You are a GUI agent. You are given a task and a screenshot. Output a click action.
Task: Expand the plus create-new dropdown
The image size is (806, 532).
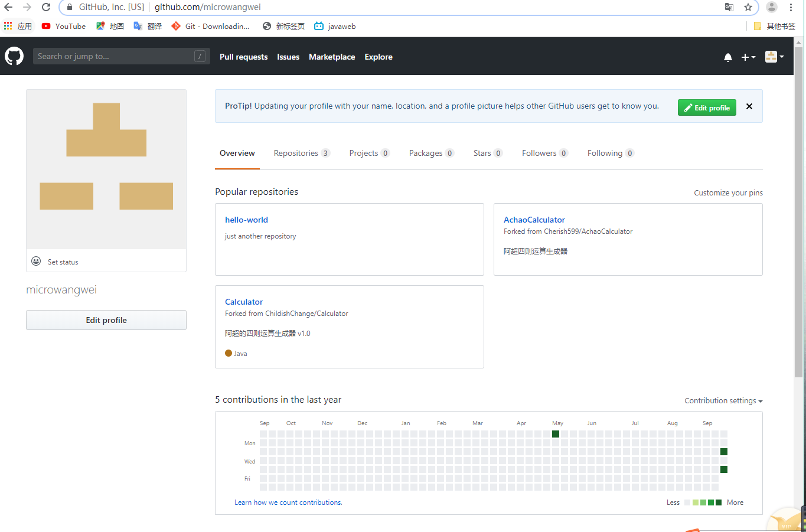point(748,57)
